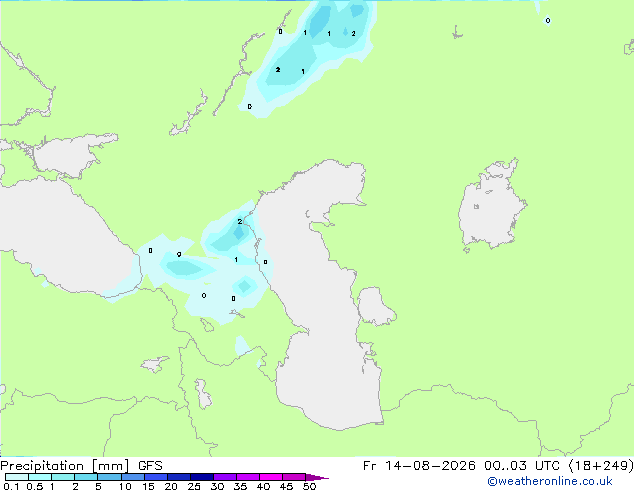
Task: Choose the 10–15 mm legend color box
Action: coord(133,477)
